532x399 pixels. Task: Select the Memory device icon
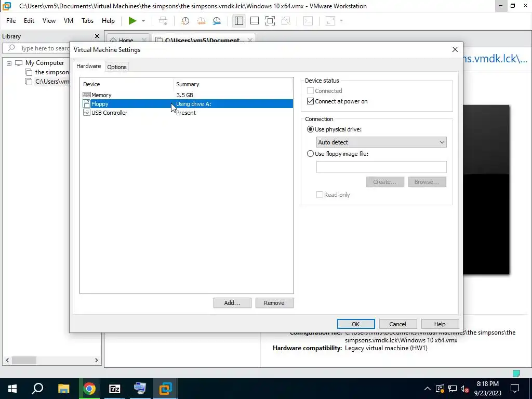pyautogui.click(x=87, y=95)
